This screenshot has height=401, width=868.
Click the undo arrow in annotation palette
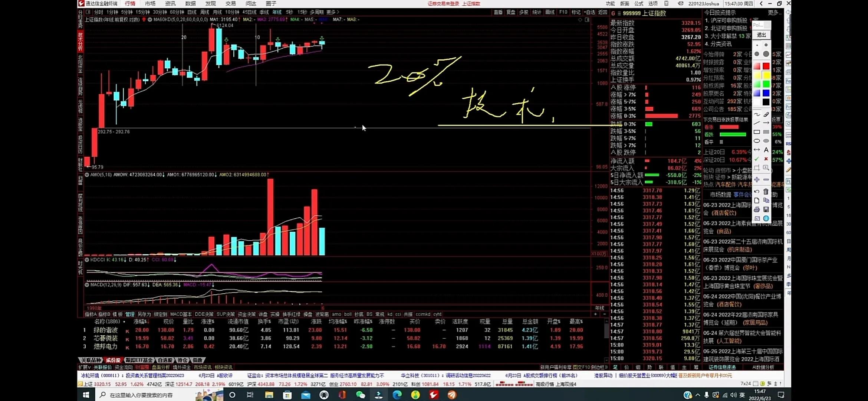click(x=757, y=192)
